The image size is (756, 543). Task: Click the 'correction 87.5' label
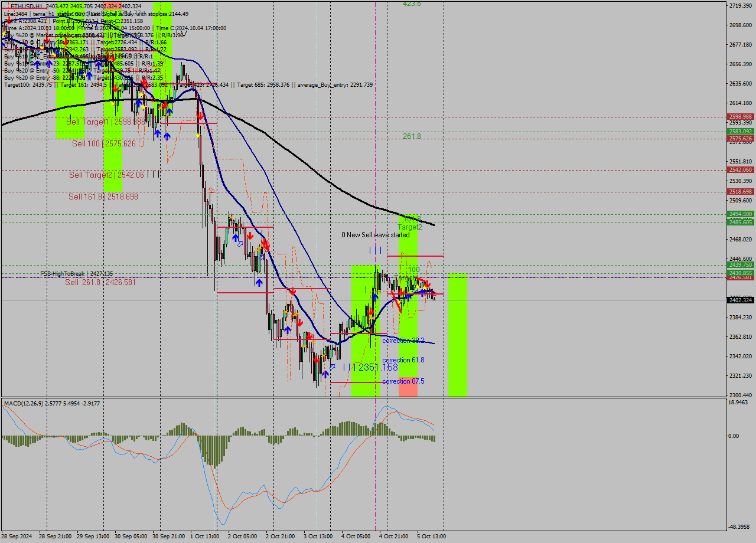(x=403, y=381)
